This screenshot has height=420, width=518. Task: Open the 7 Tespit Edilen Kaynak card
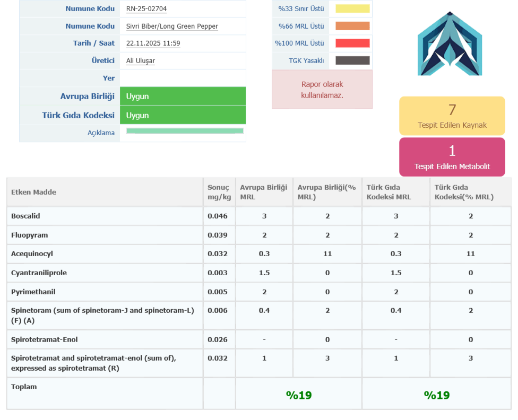click(452, 116)
